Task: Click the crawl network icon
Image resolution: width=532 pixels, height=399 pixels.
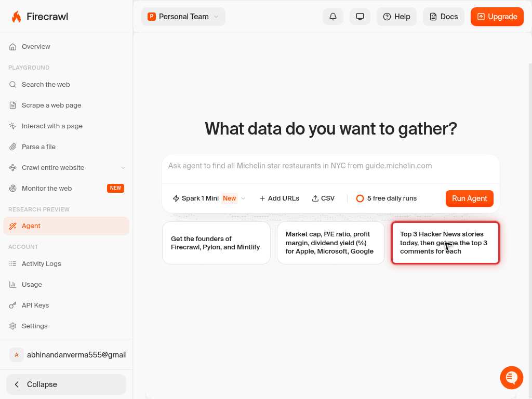Action: click(x=12, y=168)
